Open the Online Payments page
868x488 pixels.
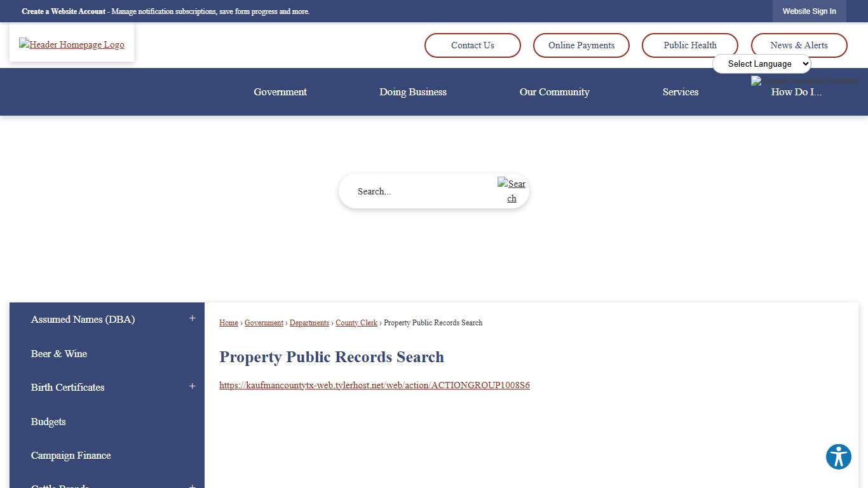(581, 45)
